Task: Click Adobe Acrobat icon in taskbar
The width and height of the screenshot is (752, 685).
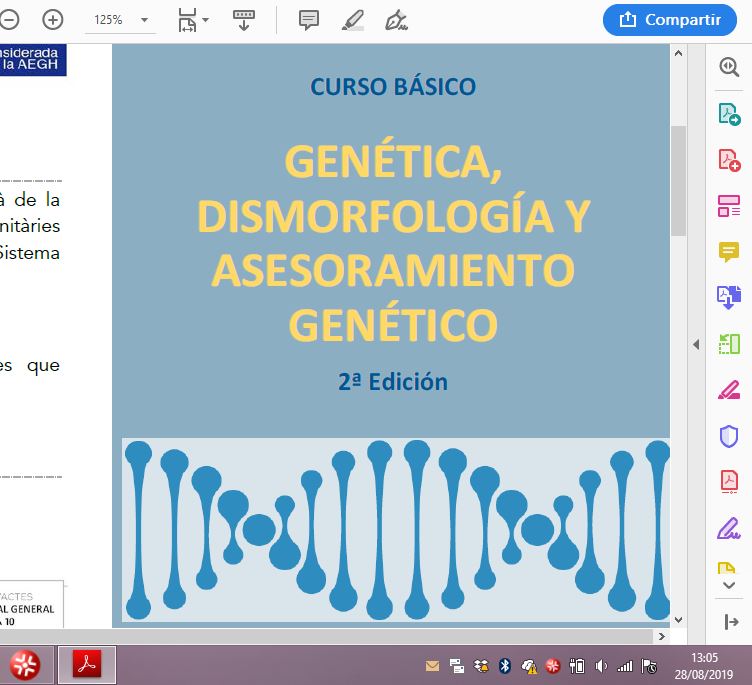Action: tap(87, 664)
